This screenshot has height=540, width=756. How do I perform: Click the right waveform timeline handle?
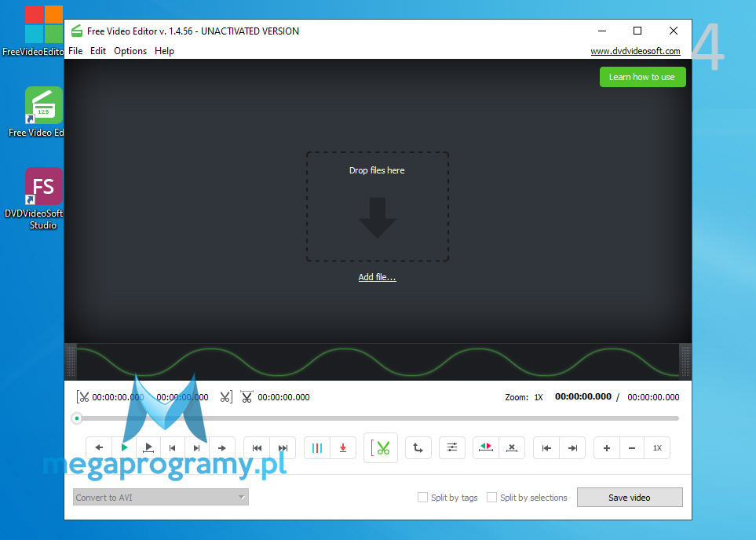click(x=685, y=360)
